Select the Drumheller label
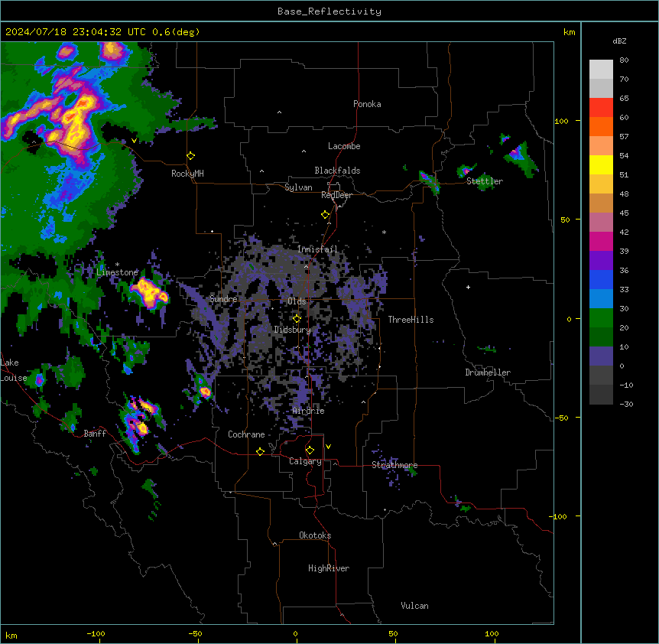 click(x=488, y=372)
